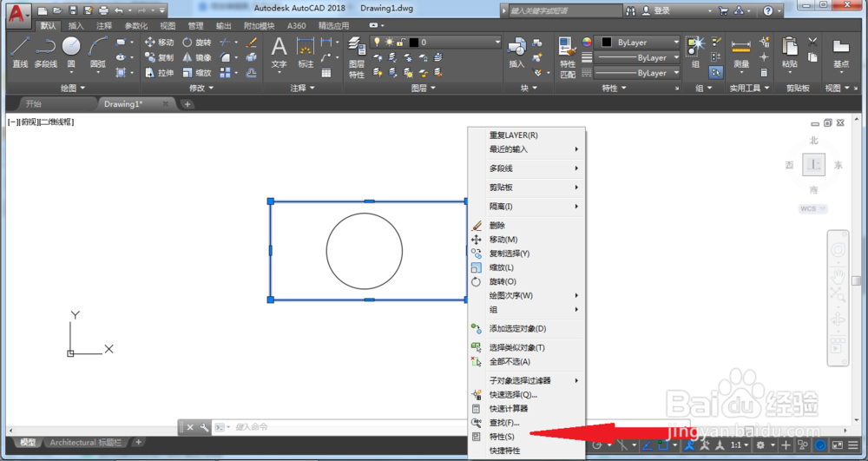Open a new drawing tab with plus button
The width and height of the screenshot is (868, 461).
coord(187,104)
